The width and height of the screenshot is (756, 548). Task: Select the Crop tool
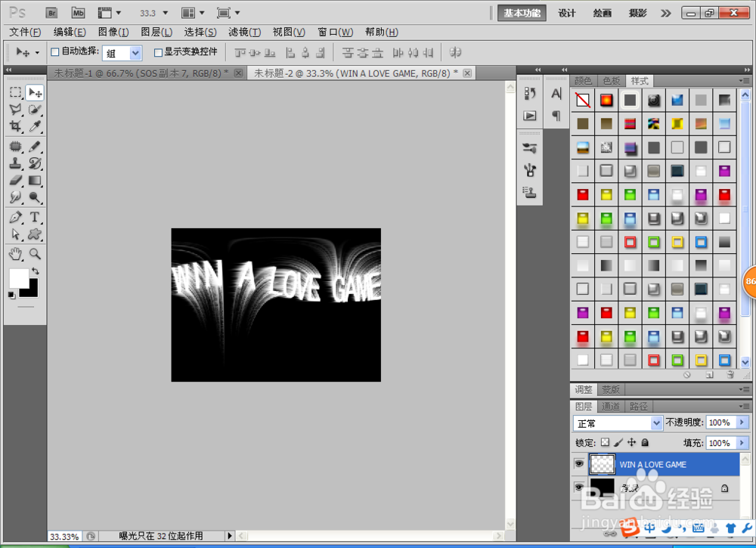(x=16, y=126)
